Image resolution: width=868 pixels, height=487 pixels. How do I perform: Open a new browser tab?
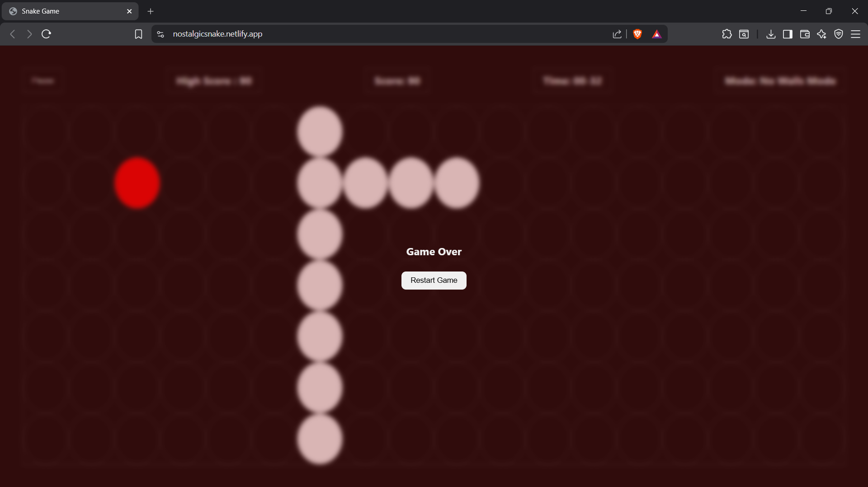(x=151, y=11)
